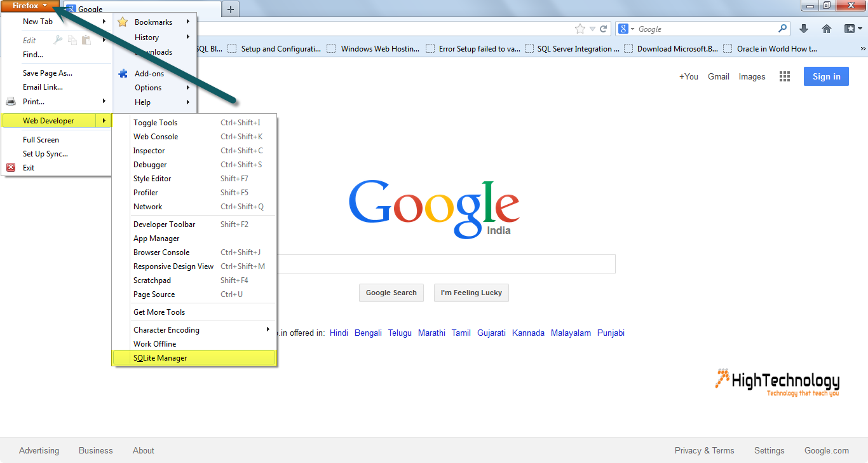Click the Google Search button
Screen dimensions: 868x463
coord(391,293)
